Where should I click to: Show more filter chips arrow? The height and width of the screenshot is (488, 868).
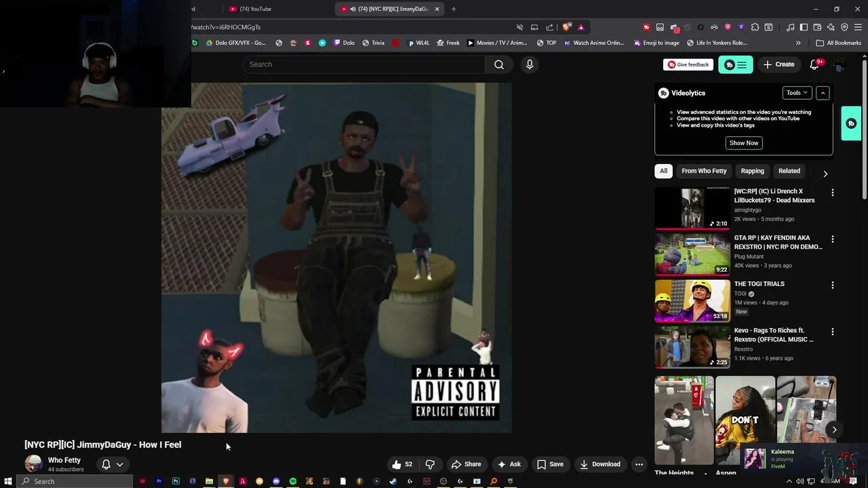[825, 174]
